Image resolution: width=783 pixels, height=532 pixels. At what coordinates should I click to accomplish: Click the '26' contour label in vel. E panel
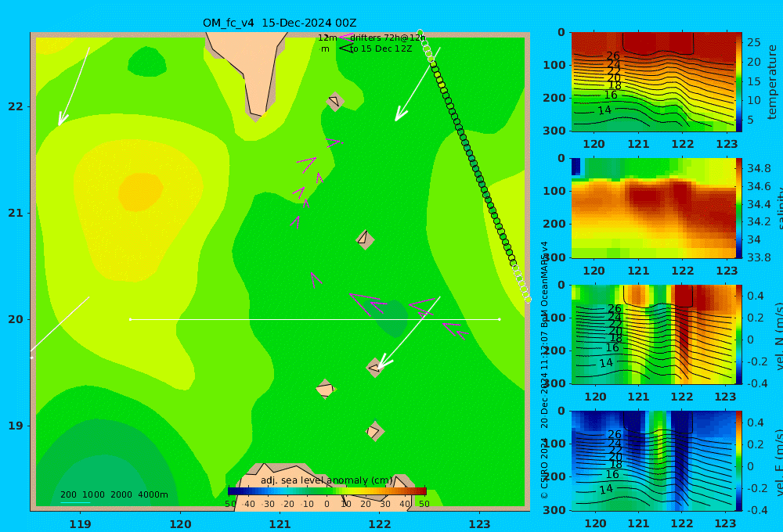tap(614, 434)
